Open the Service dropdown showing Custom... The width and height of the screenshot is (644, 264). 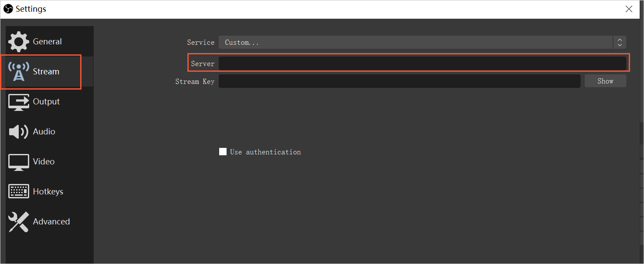pos(415,42)
